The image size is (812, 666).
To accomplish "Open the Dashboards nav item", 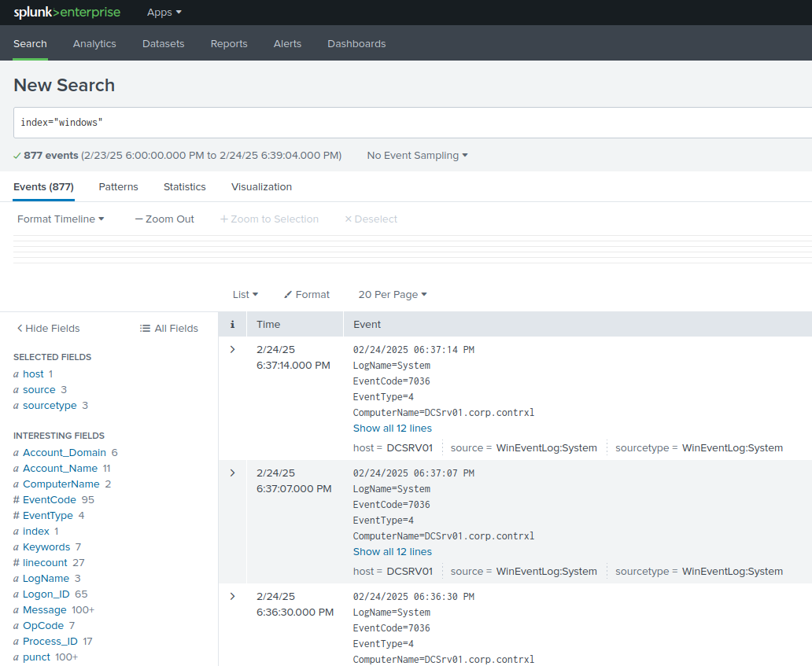I will coord(356,44).
